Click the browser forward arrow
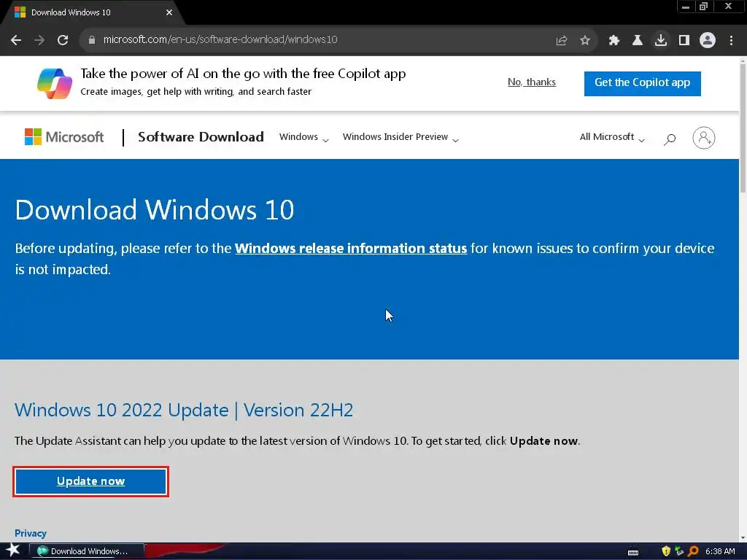The height and width of the screenshot is (560, 747). pos(39,40)
